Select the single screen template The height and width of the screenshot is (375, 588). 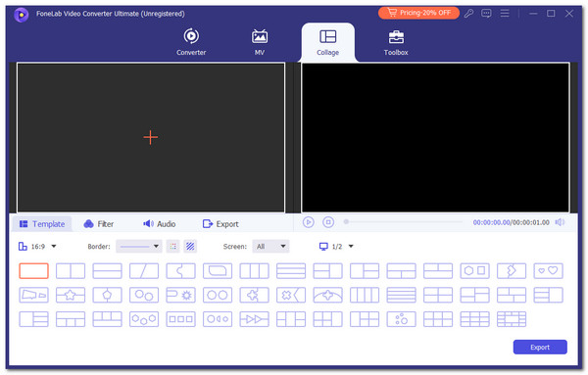(x=33, y=271)
